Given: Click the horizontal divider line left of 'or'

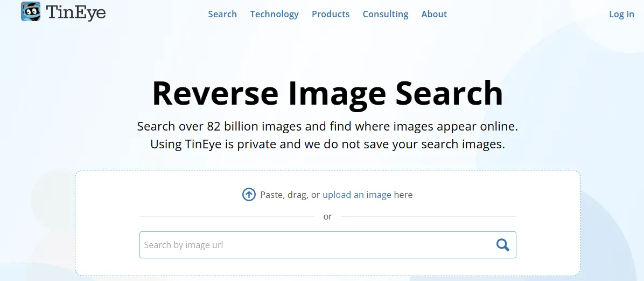Looking at the screenshot, I should (226, 217).
